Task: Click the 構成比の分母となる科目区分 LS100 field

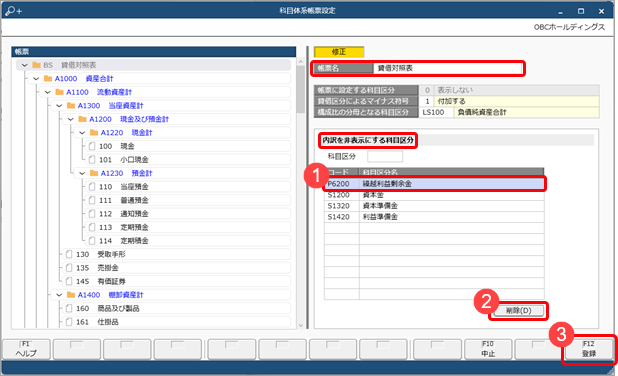Action: 435,112
